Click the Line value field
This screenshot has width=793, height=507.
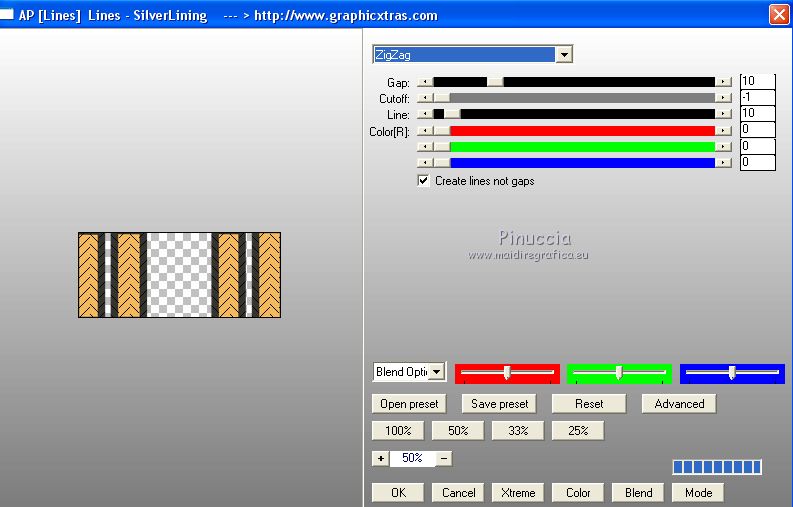[757, 113]
